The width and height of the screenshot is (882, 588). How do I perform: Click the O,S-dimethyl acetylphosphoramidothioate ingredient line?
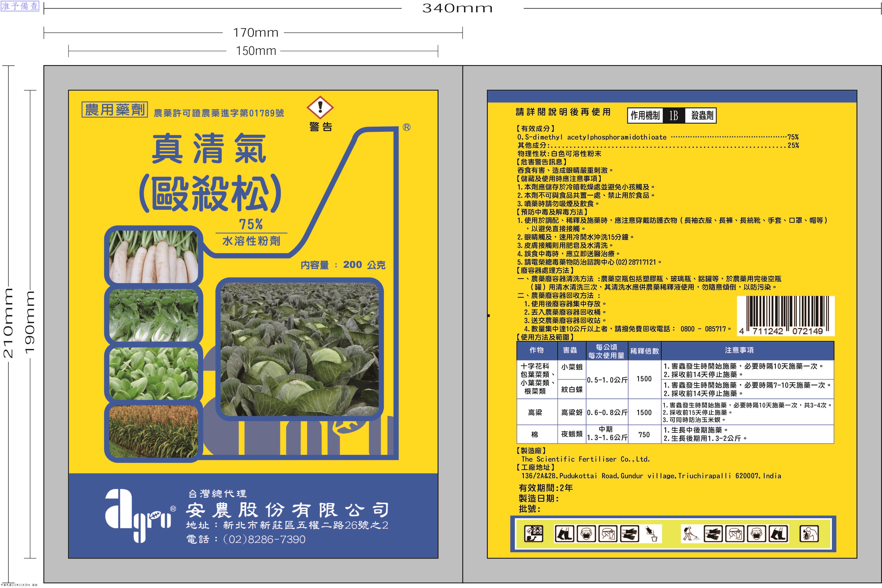click(658, 137)
